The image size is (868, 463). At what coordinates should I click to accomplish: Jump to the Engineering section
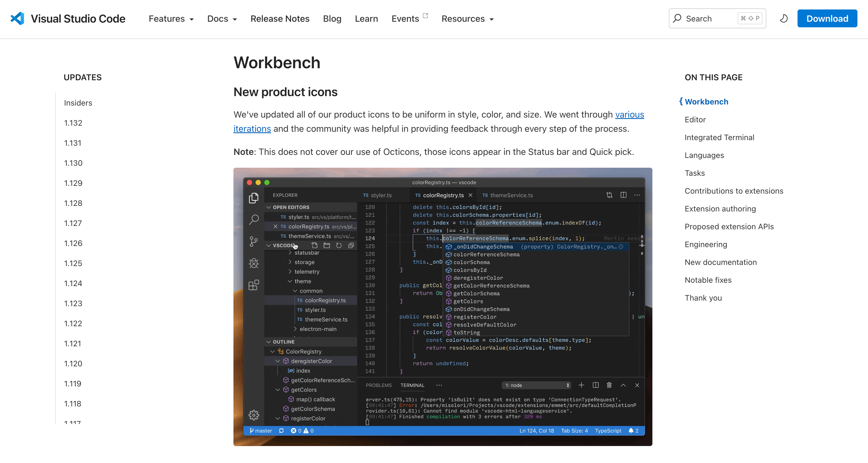[x=706, y=245]
